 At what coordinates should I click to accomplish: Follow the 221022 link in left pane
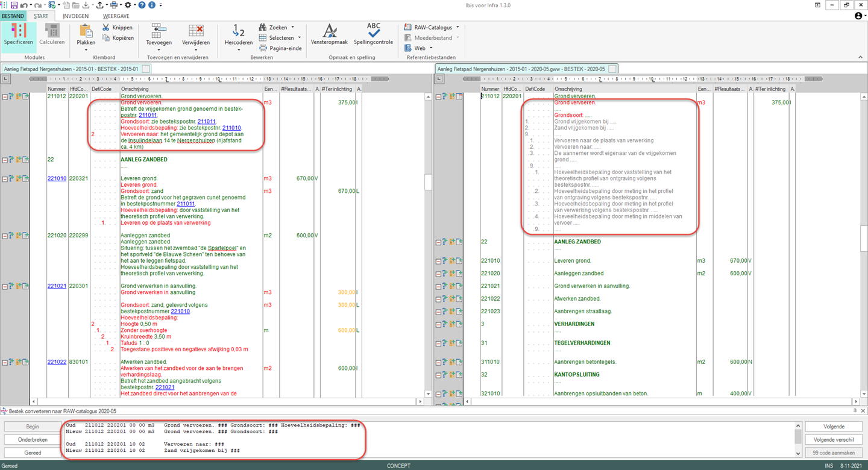(57, 362)
